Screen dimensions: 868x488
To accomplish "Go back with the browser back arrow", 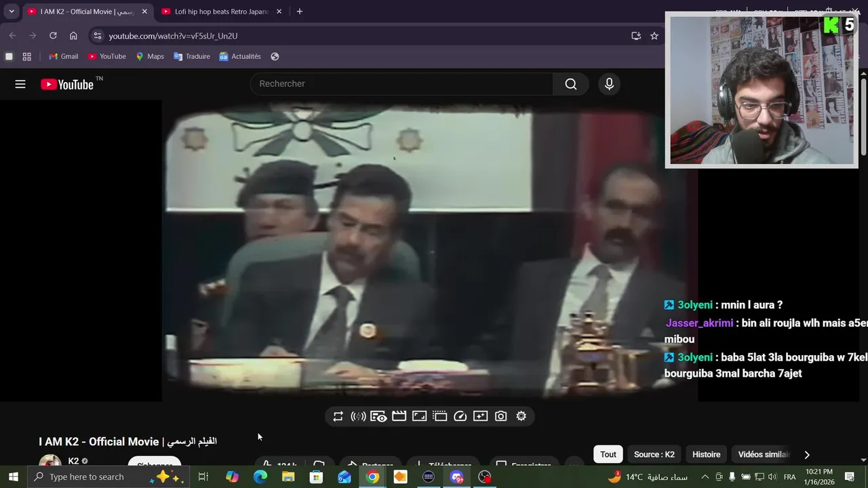I will (x=12, y=36).
